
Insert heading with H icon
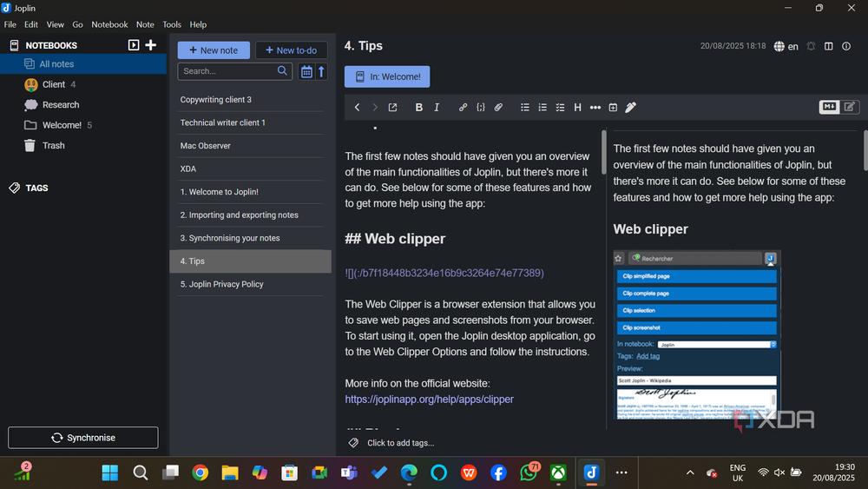coord(577,108)
